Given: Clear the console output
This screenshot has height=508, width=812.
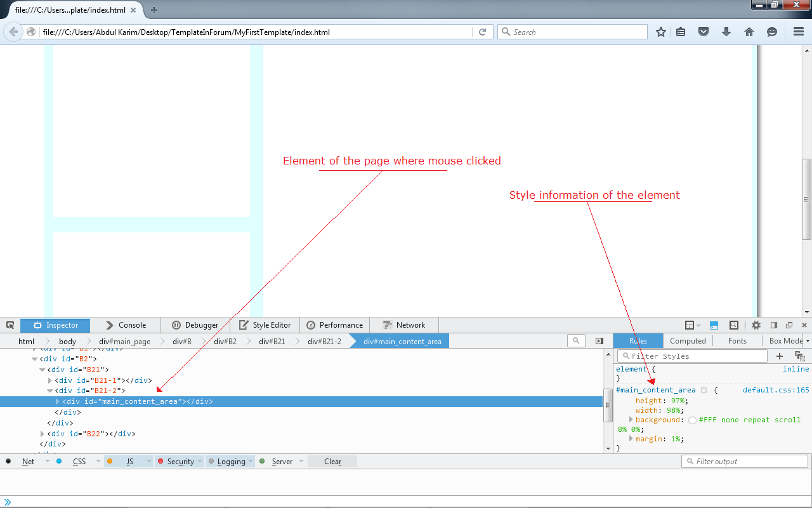Looking at the screenshot, I should point(332,462).
